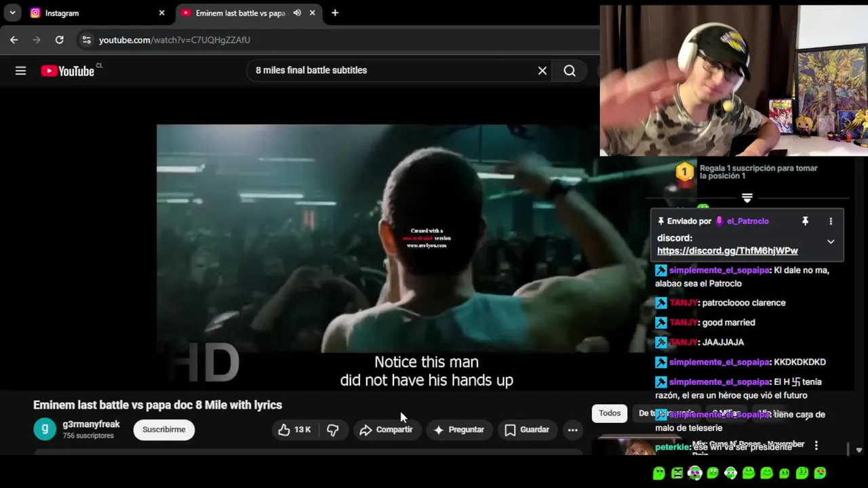Viewport: 868px width, 488px height.
Task: Click Compartir to share the video
Action: coord(386,430)
